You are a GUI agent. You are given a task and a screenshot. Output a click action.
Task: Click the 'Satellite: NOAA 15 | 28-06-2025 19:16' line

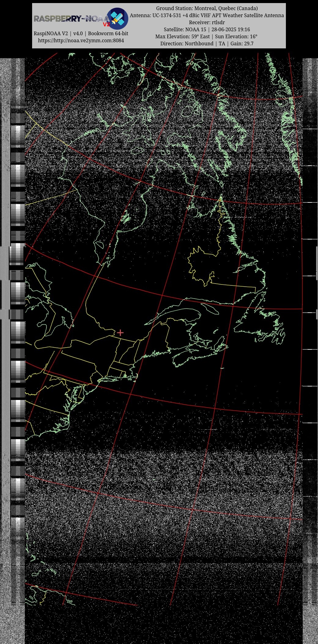[207, 29]
